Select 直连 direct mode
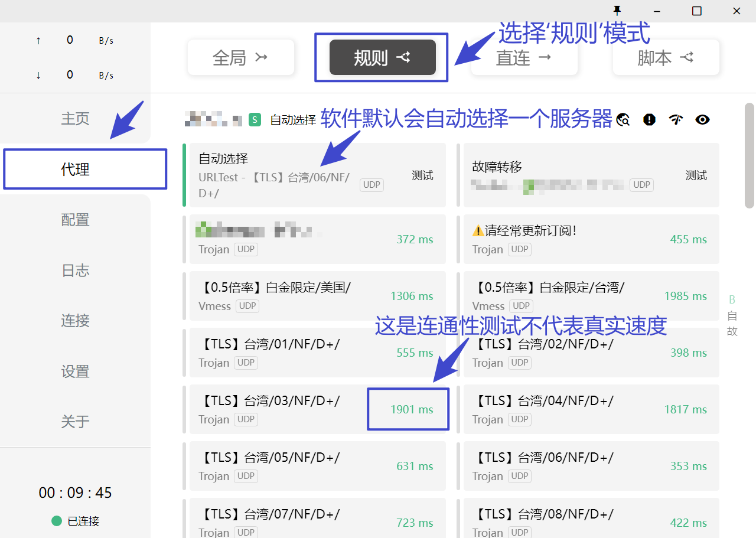Viewport: 756px width, 538px height. tap(524, 58)
